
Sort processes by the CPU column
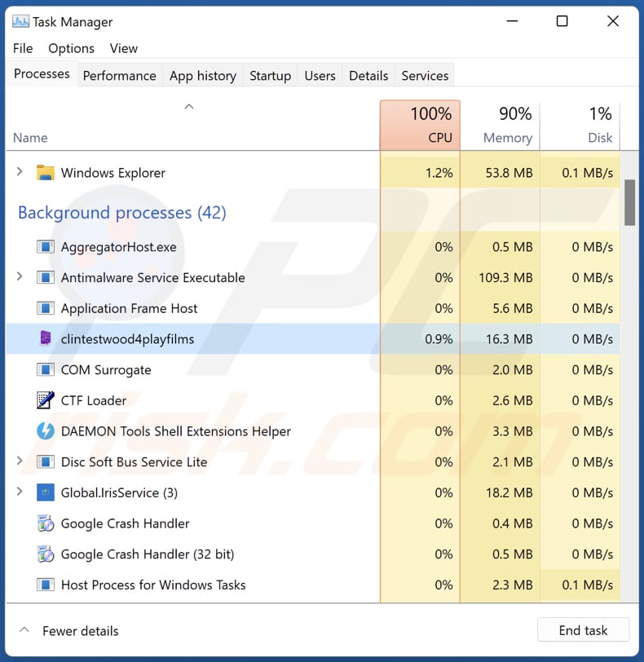pos(420,126)
